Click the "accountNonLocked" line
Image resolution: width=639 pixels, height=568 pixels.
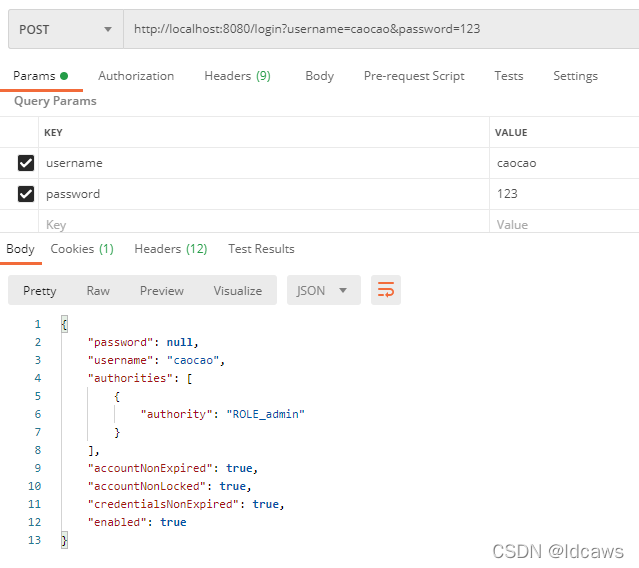[170, 486]
